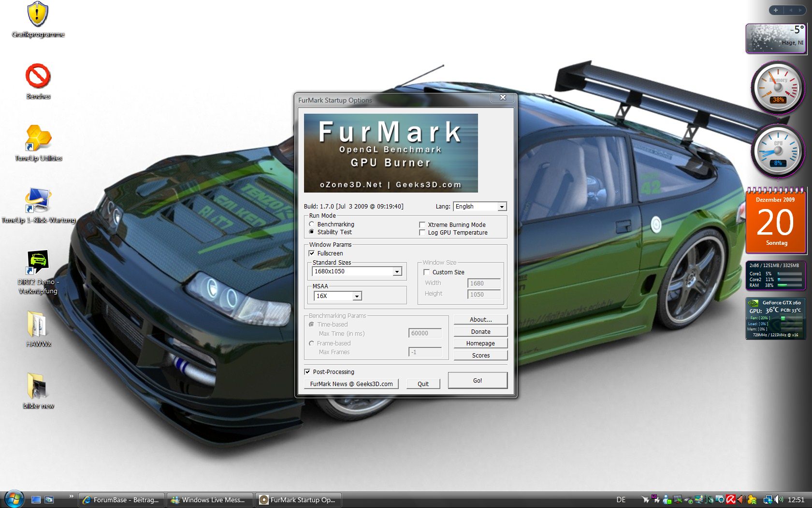Click the Switch Between Windows quick launch icon

click(x=49, y=500)
